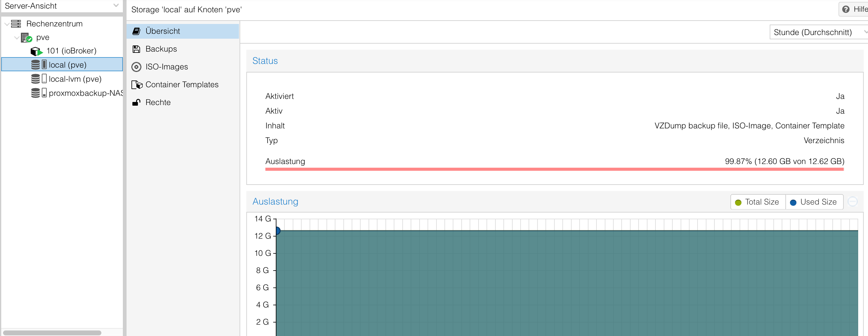Click the horizontal scrollbar under the tree
The width and height of the screenshot is (868, 336).
pyautogui.click(x=52, y=333)
